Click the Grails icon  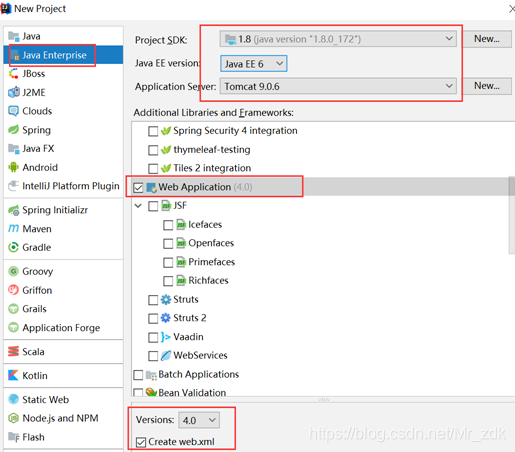(14, 309)
